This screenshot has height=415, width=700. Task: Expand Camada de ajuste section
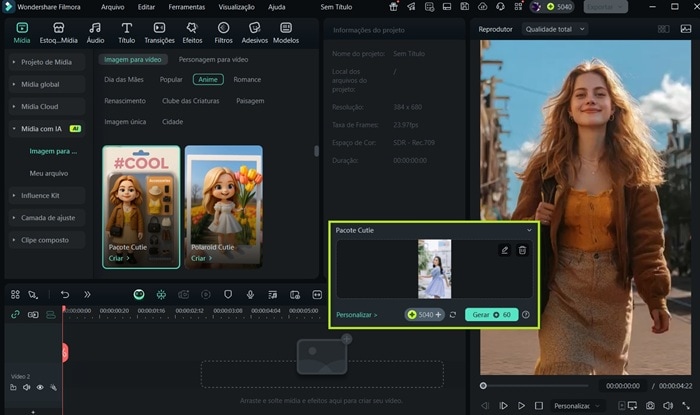tap(46, 218)
